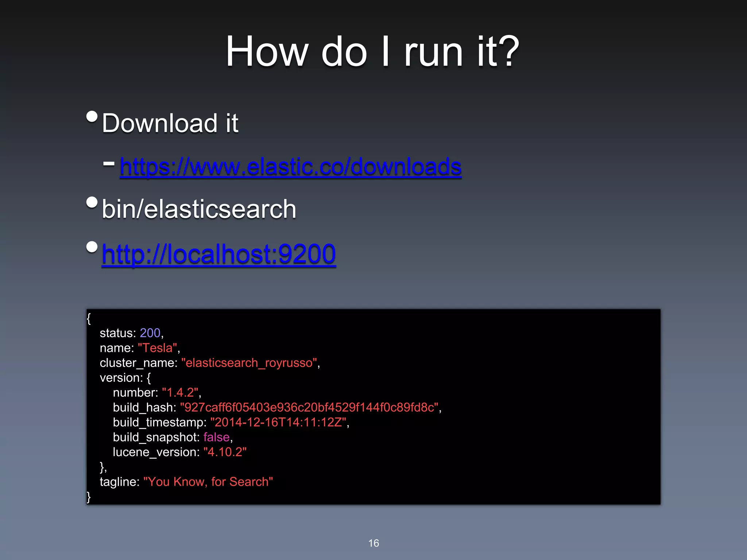Open the elastic.co/downloads link
This screenshot has width=747, height=560.
pos(291,167)
